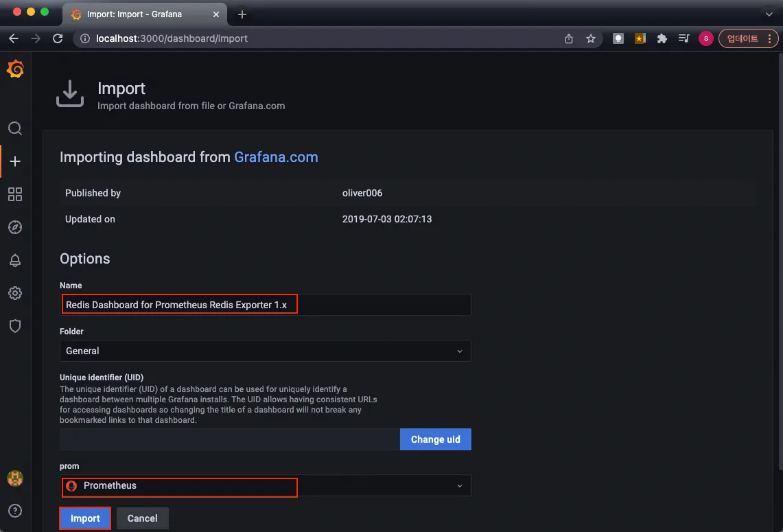Screen dimensions: 783x532
Task: Click the Import page heading
Action: pos(121,89)
